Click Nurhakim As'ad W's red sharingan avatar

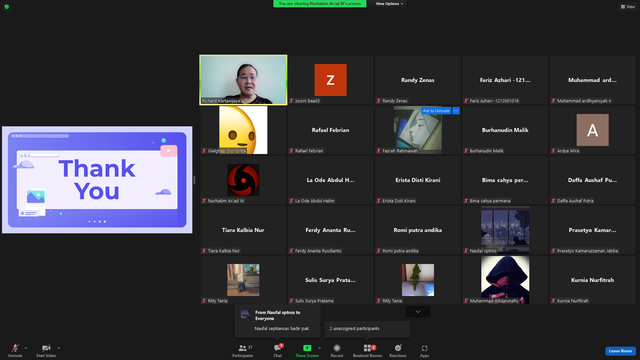tap(243, 180)
